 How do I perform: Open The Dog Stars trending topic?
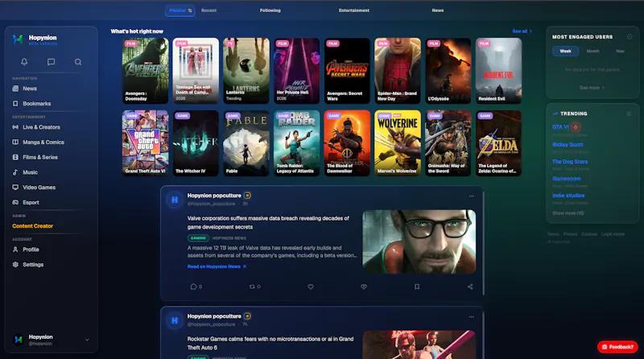(x=570, y=162)
